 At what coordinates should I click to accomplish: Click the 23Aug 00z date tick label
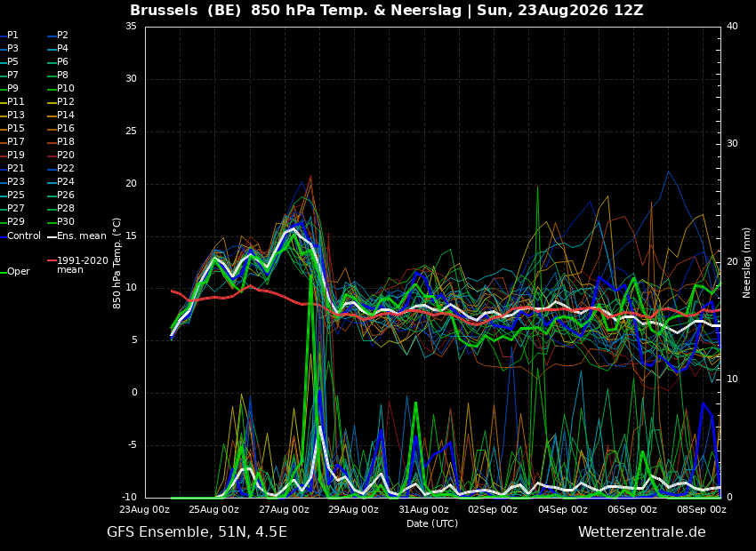145,509
